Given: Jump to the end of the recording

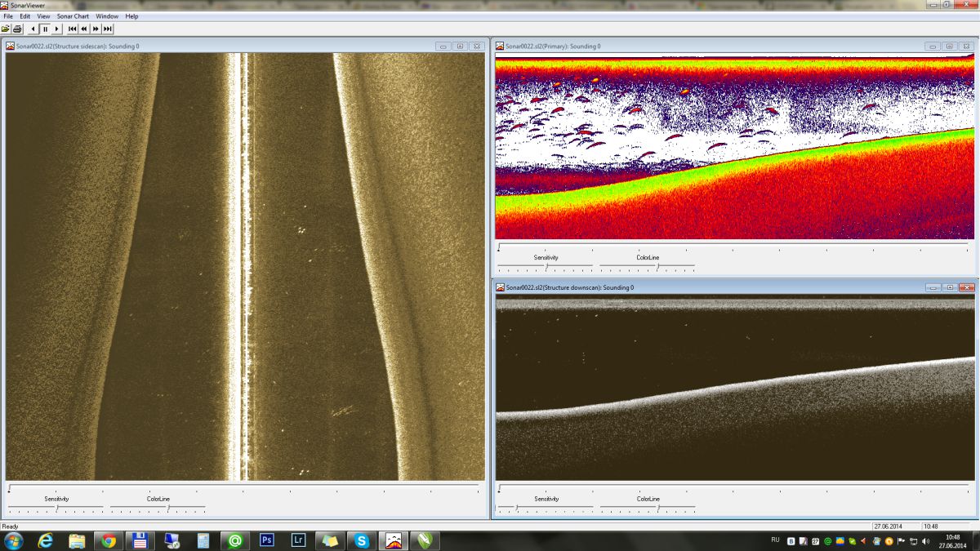Looking at the screenshot, I should click(x=108, y=29).
